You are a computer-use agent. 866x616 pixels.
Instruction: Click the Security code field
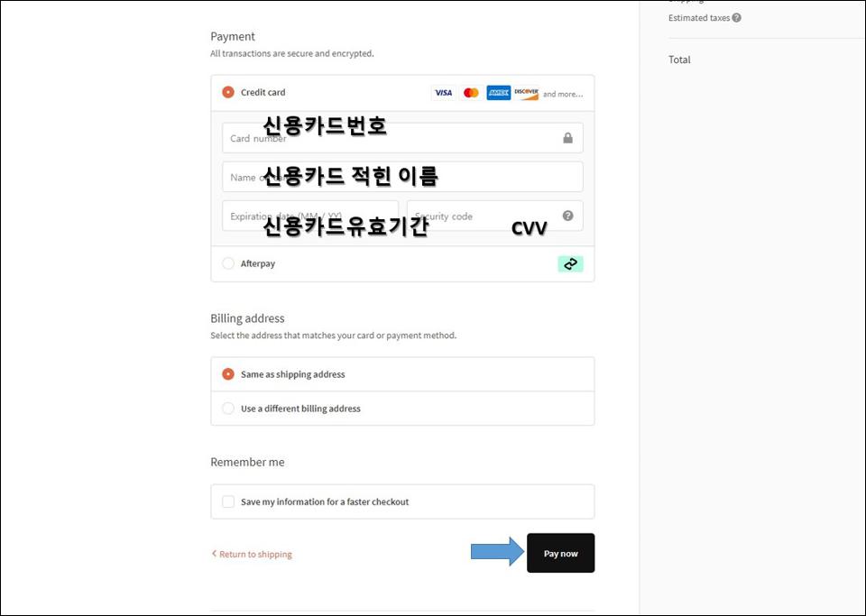coord(495,216)
